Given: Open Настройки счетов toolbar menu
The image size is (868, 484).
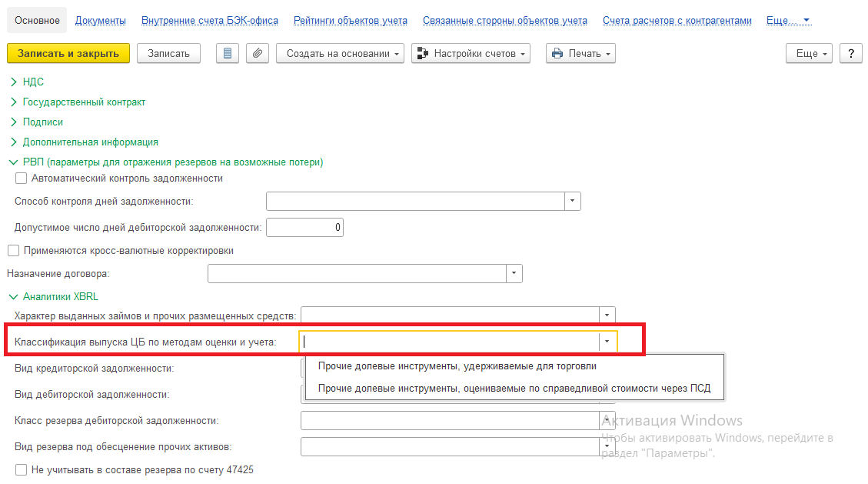Looking at the screenshot, I should (x=471, y=54).
